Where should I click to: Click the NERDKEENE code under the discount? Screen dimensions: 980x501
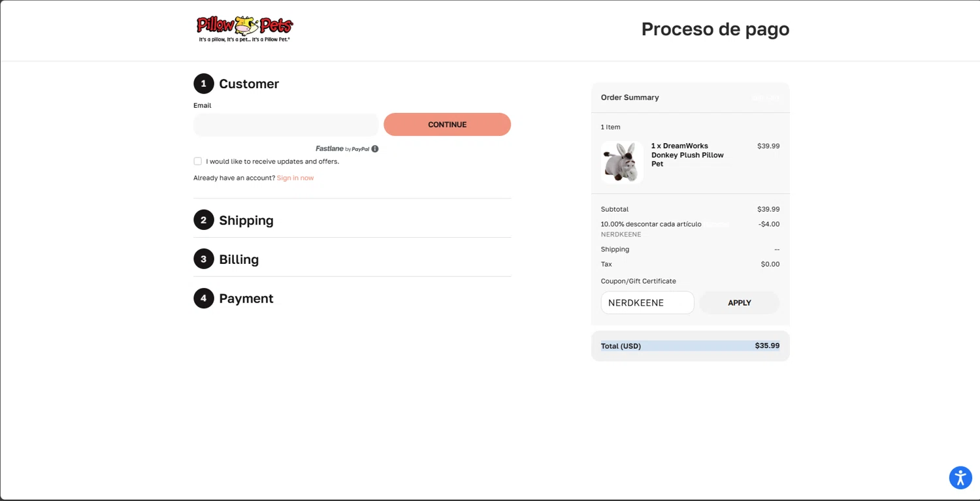[x=621, y=234]
